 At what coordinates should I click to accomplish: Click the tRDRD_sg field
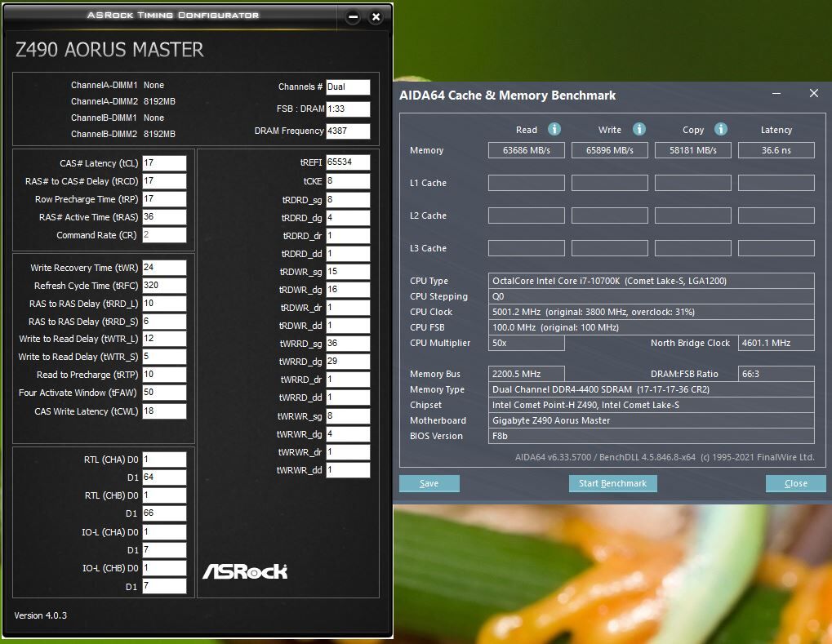[x=348, y=200]
